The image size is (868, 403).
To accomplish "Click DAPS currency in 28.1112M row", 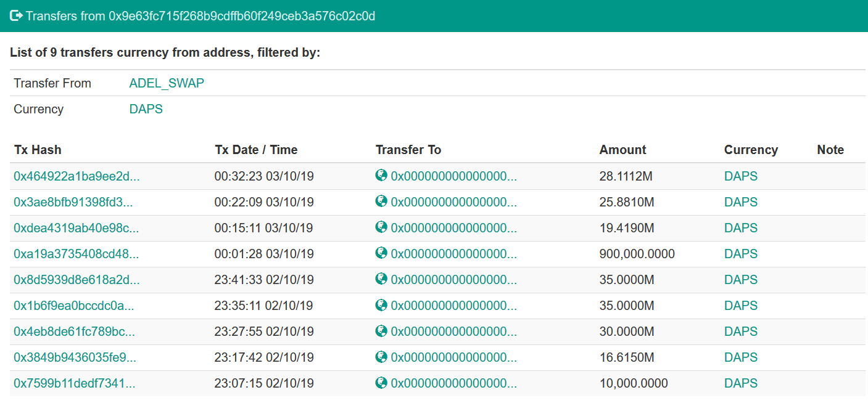I will tap(741, 176).
